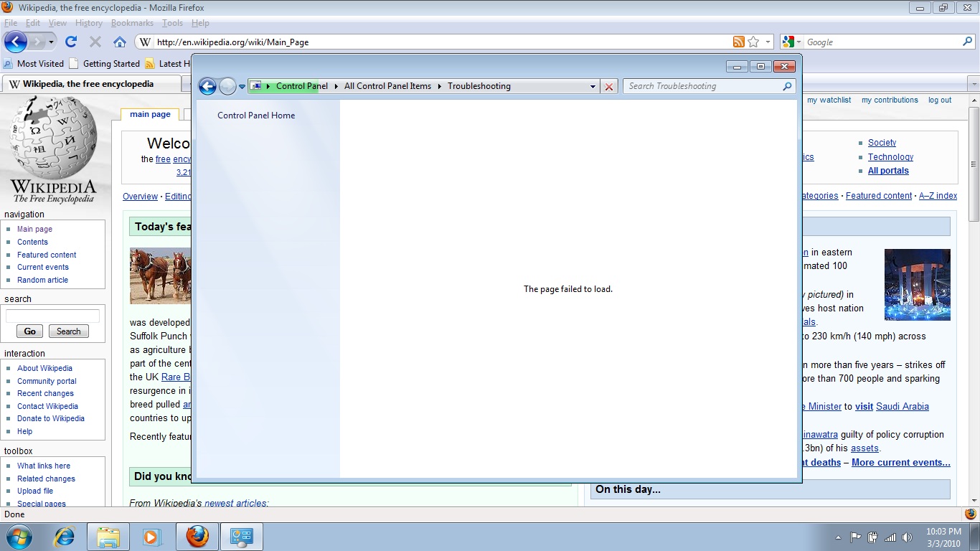Click the Control Panel Back arrow
This screenshot has height=551, width=980.
click(207, 87)
